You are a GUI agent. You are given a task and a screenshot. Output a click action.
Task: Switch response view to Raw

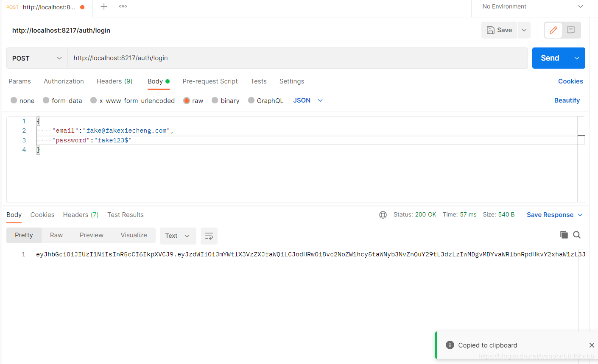point(56,235)
